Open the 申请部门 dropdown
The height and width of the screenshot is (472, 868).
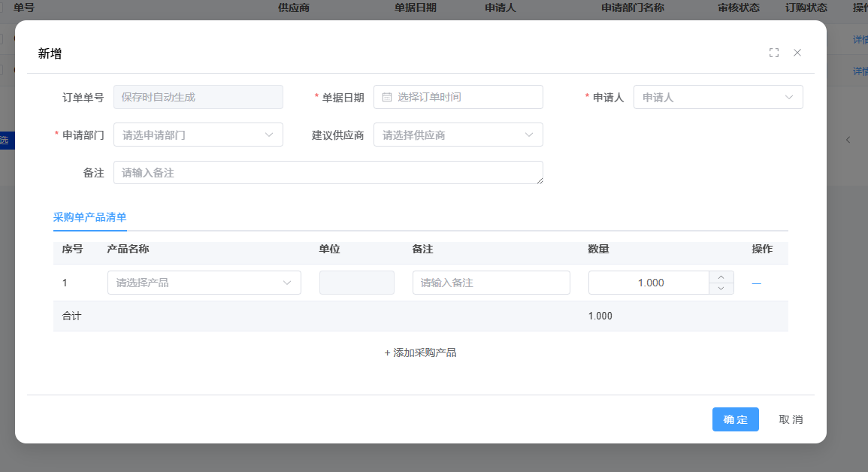click(x=198, y=135)
